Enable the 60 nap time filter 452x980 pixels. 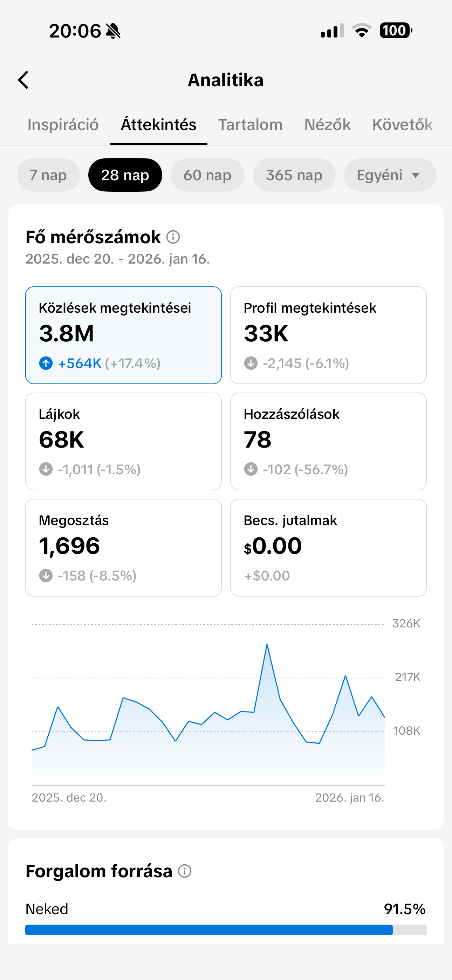[x=208, y=175]
